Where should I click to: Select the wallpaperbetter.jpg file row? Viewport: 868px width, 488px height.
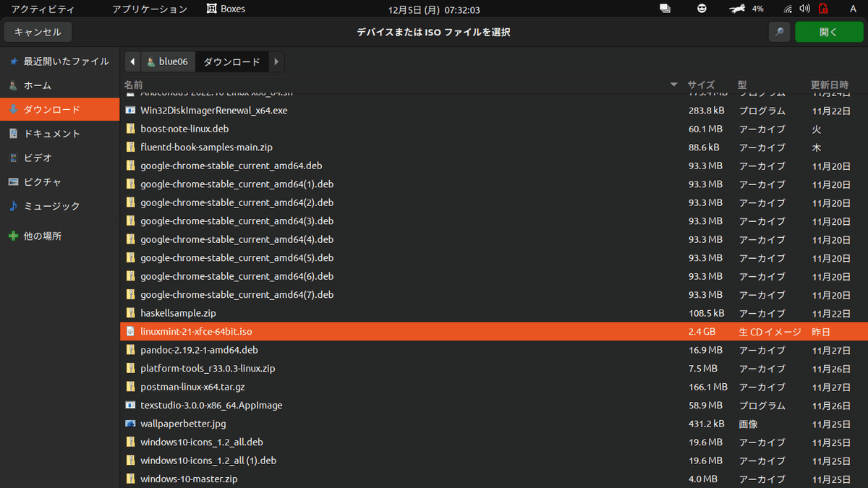click(x=183, y=424)
